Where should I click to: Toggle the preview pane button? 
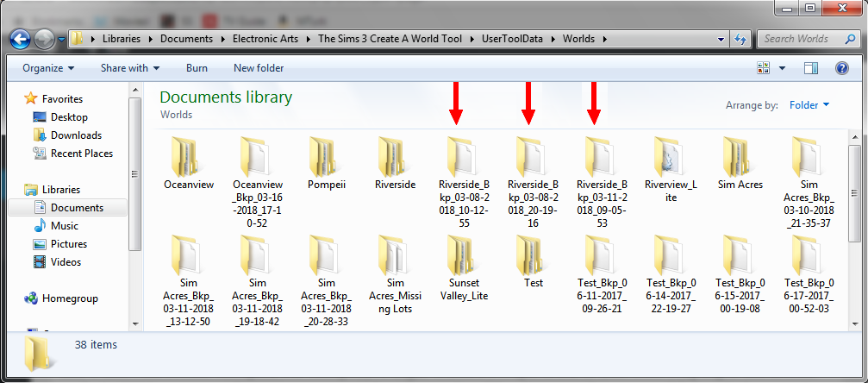coord(810,68)
